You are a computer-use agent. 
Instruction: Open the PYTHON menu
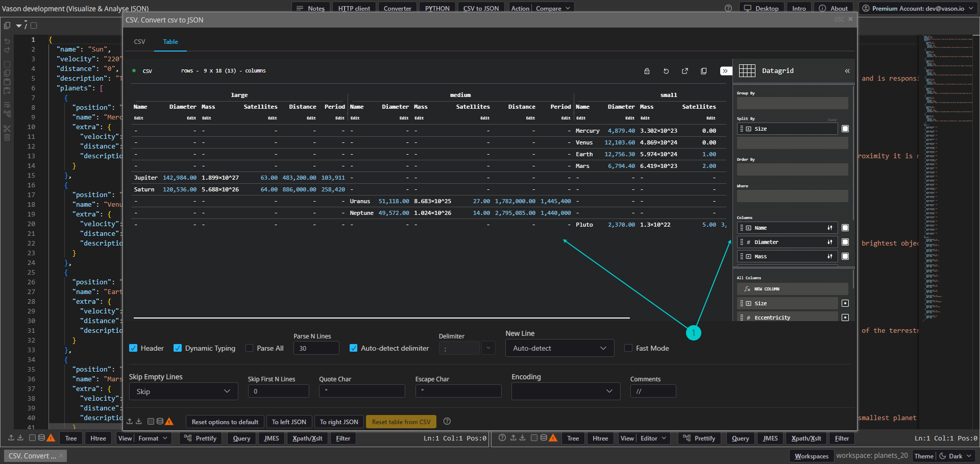[437, 8]
